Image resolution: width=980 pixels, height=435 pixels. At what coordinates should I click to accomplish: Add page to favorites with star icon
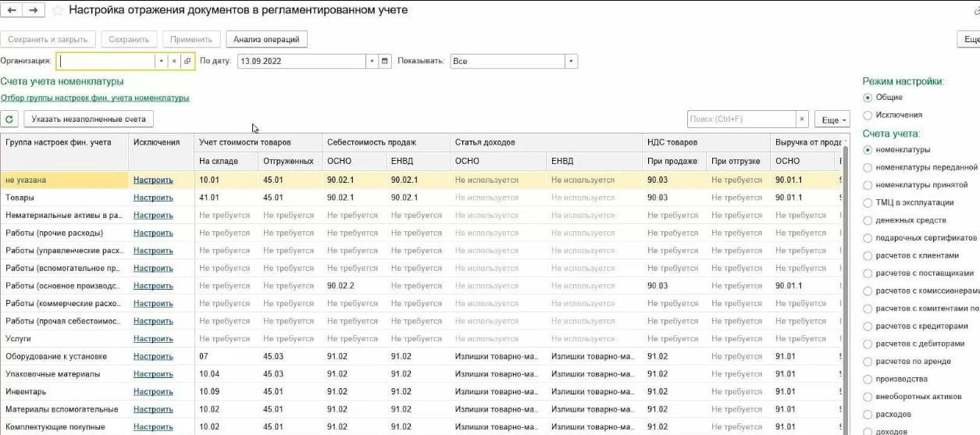coord(56,11)
